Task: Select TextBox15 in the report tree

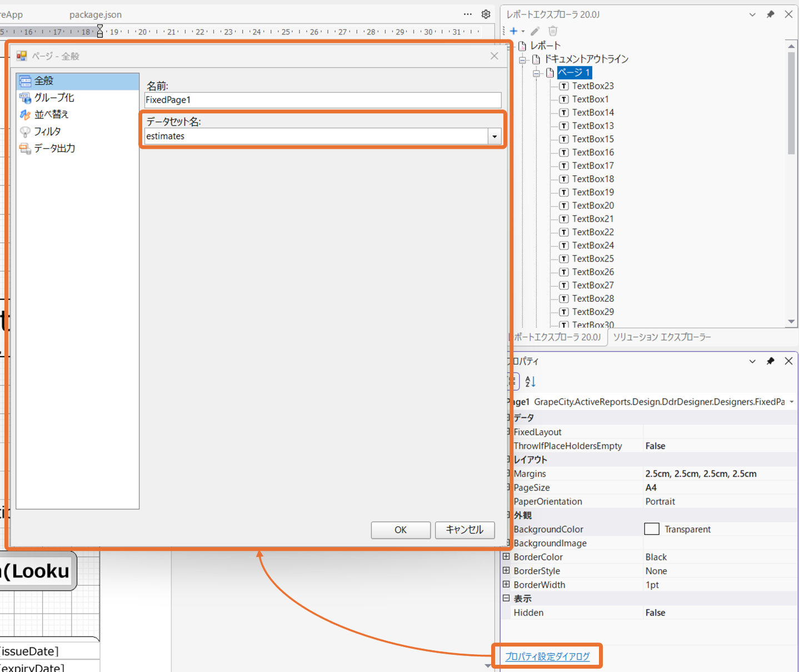Action: pos(593,139)
